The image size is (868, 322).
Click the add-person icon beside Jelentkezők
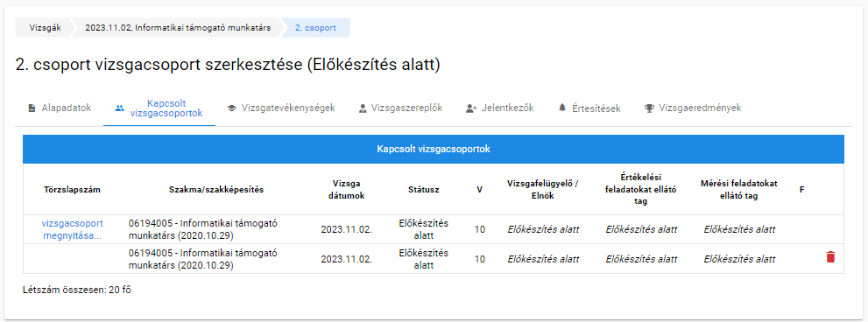471,108
